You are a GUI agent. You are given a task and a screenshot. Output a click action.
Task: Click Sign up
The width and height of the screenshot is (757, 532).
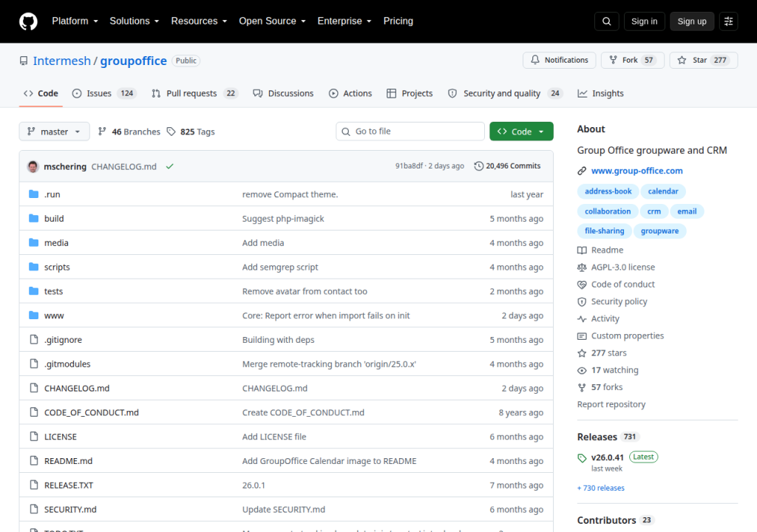[x=692, y=21]
